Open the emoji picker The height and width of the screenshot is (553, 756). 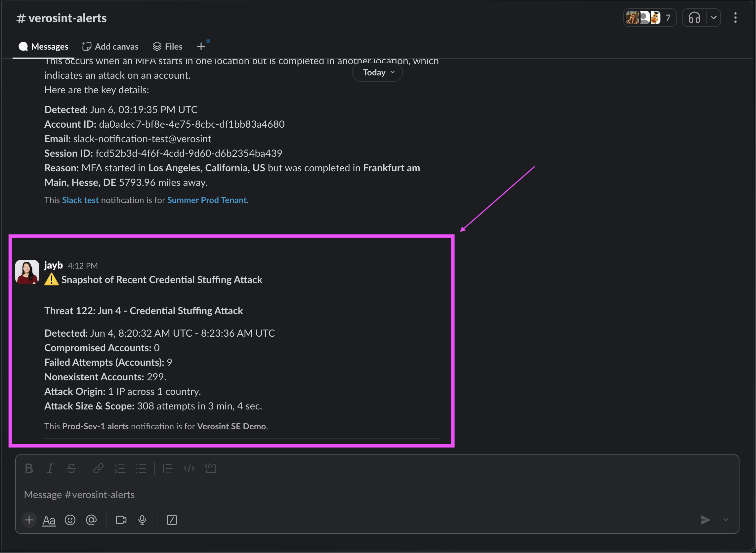[x=70, y=520]
